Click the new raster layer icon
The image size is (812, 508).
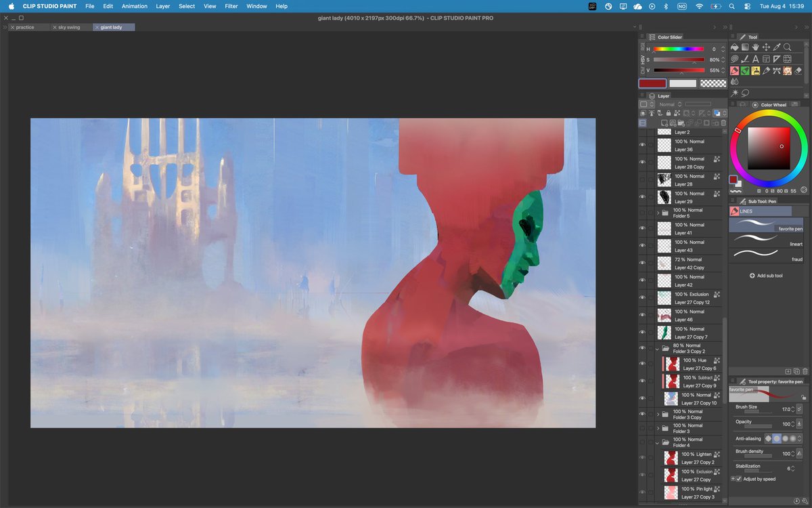click(x=664, y=123)
